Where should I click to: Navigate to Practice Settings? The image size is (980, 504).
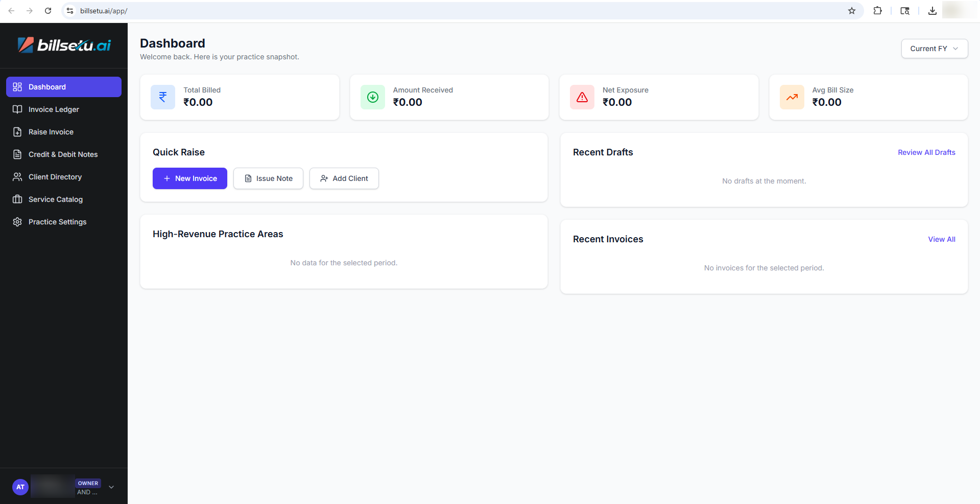click(57, 222)
